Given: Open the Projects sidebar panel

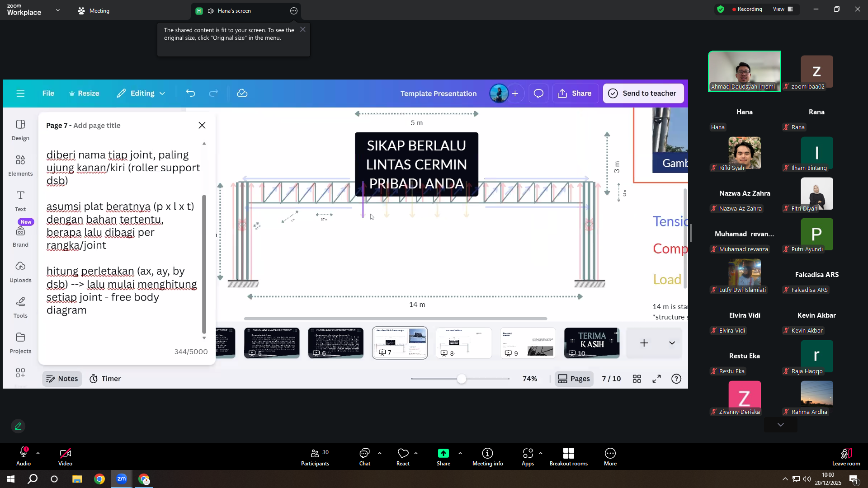Looking at the screenshot, I should click(20, 343).
